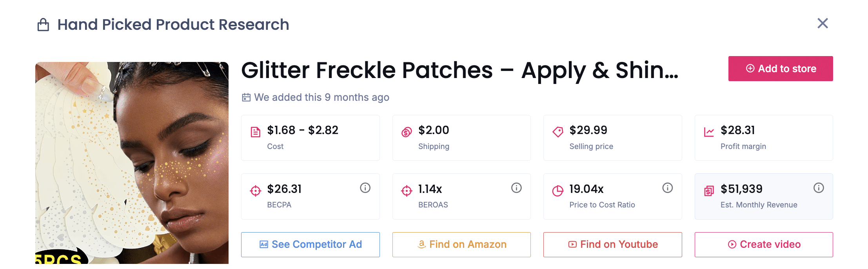This screenshot has height=269, width=868.
Task: Click the shopping bag icon in the header
Action: [43, 24]
